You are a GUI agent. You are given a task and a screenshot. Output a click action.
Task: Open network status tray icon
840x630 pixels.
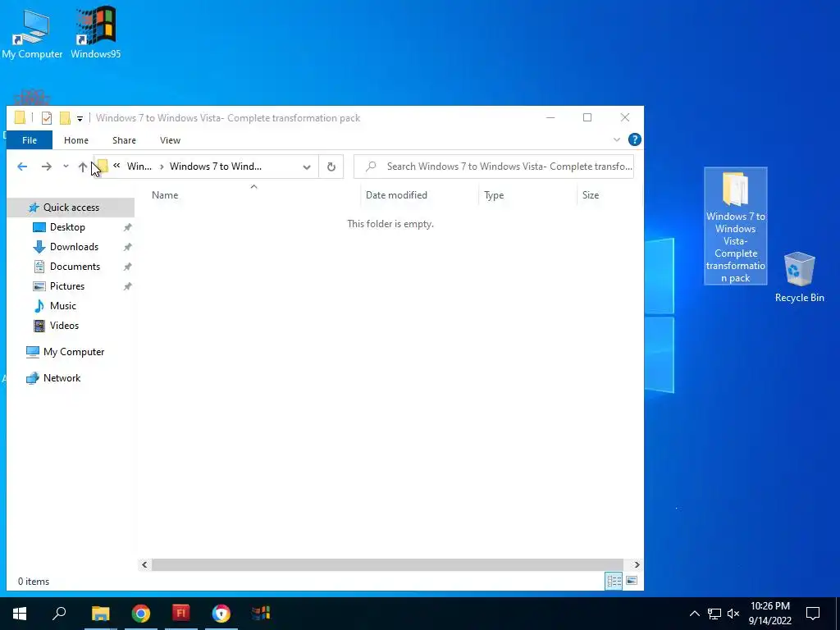click(714, 614)
